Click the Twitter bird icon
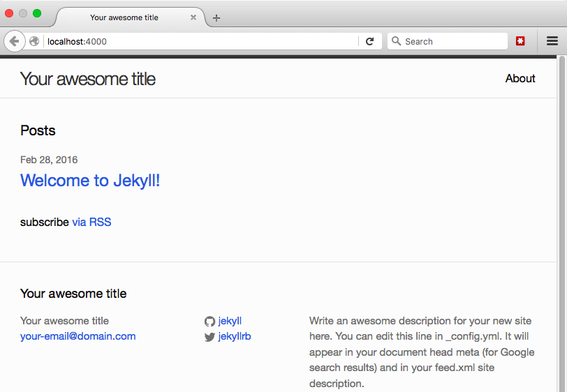 [x=209, y=337]
